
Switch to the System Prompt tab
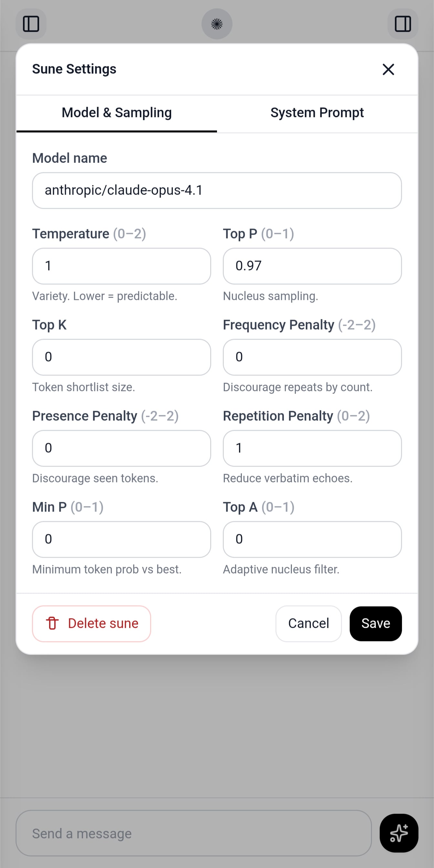coord(317,113)
